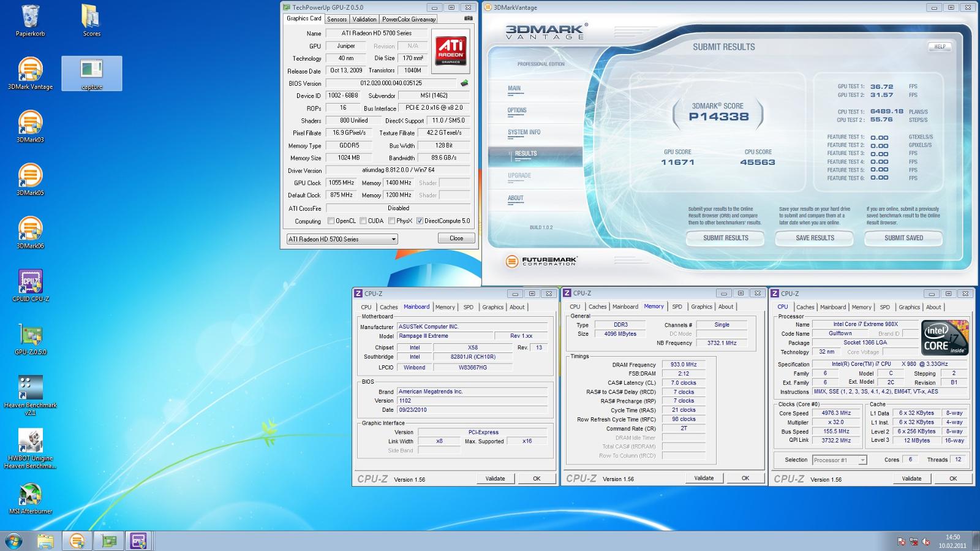Click the SUBMIT SAVED button

[x=903, y=238]
